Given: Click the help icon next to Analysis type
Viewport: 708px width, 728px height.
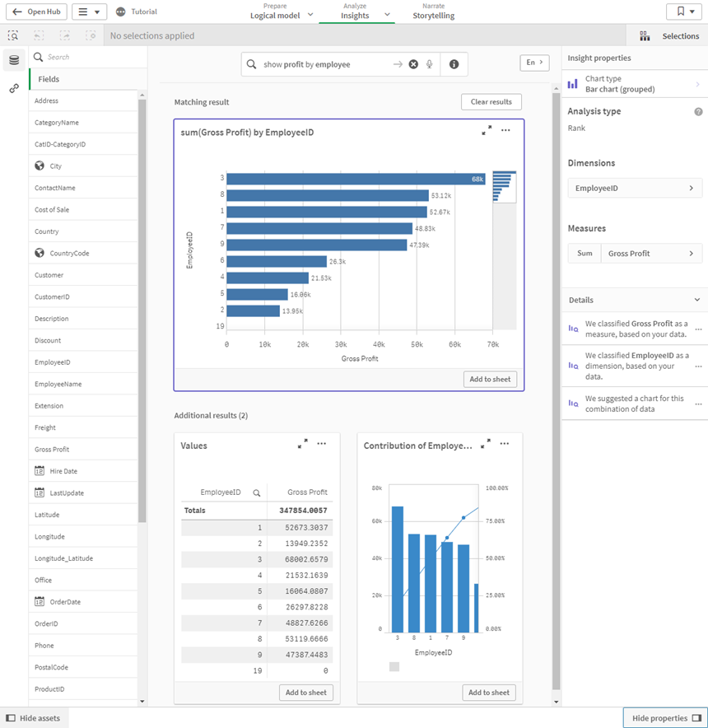Looking at the screenshot, I should point(699,110).
